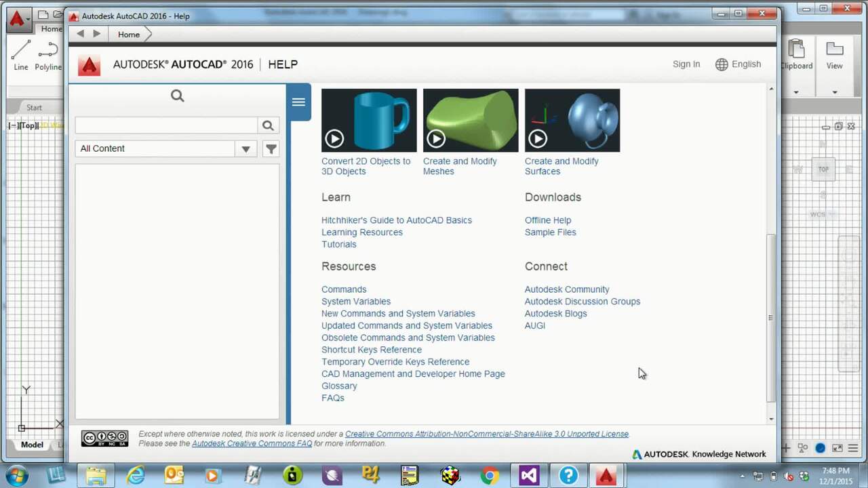Click the AutoCAD taskbar icon
868x488 pixels.
point(606,476)
